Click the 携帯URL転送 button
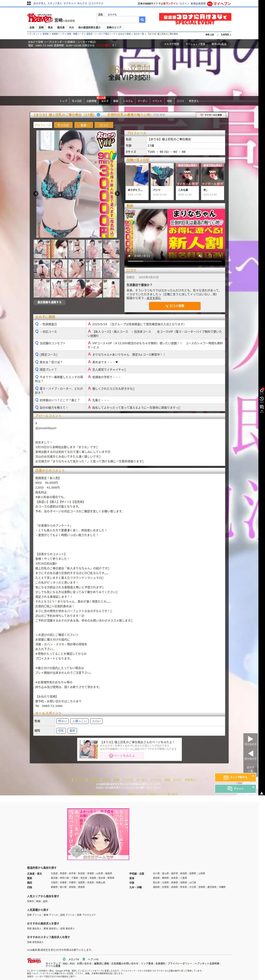The width and height of the screenshot is (265, 980). click(x=219, y=44)
